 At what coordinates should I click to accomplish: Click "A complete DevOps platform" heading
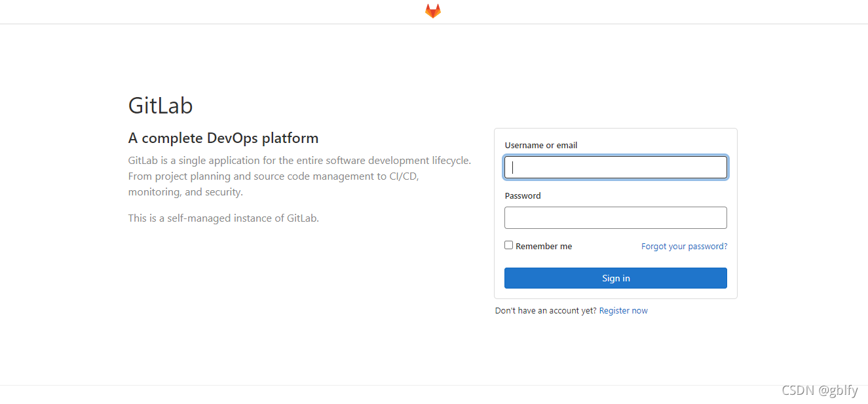(x=223, y=138)
